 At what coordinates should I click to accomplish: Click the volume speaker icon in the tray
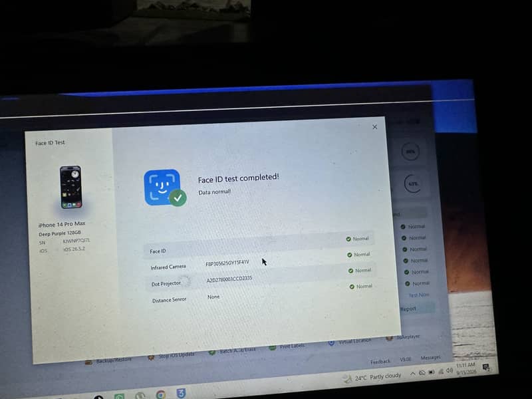450,371
